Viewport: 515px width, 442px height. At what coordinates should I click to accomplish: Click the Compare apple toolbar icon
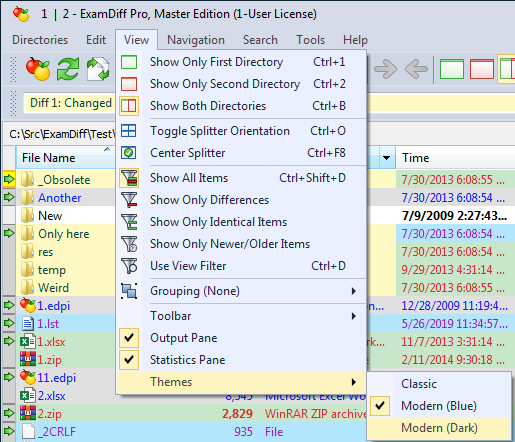[38, 69]
